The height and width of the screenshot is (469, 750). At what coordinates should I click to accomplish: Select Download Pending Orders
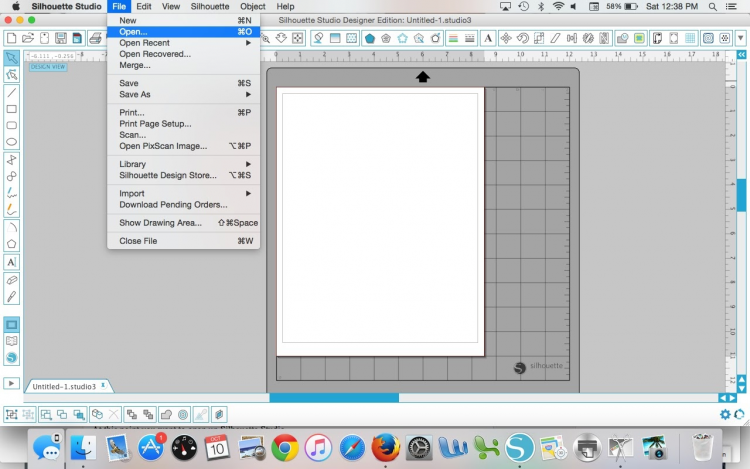click(173, 204)
